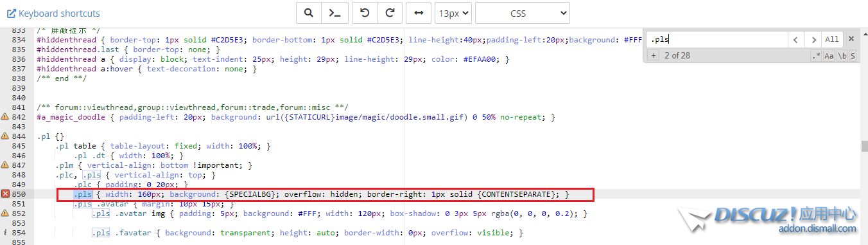
Task: Click '.pl .dt' selector on line 846
Action: pyautogui.click(x=89, y=156)
